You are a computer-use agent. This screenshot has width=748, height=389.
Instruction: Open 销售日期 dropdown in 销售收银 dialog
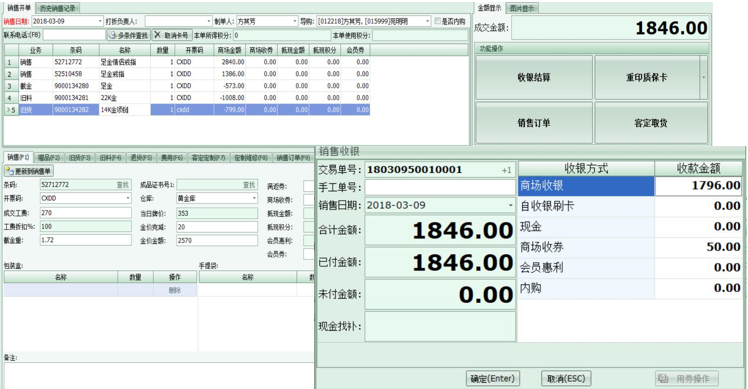tap(510, 206)
